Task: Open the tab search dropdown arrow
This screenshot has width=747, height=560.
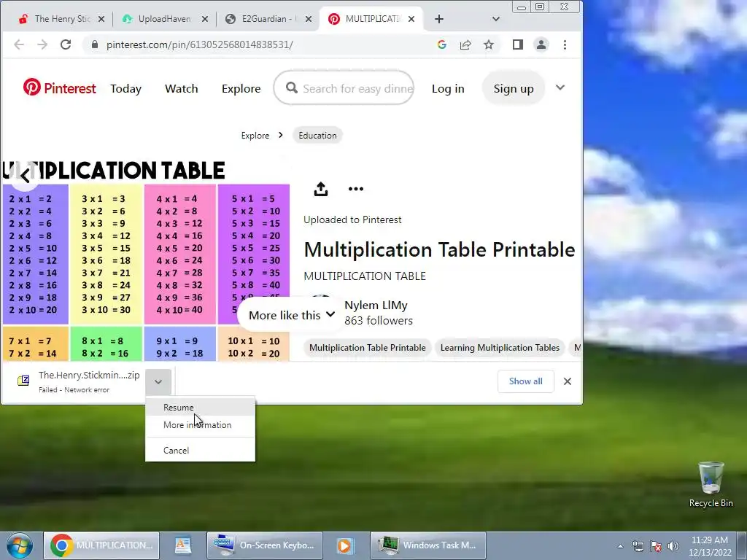Action: (x=496, y=19)
